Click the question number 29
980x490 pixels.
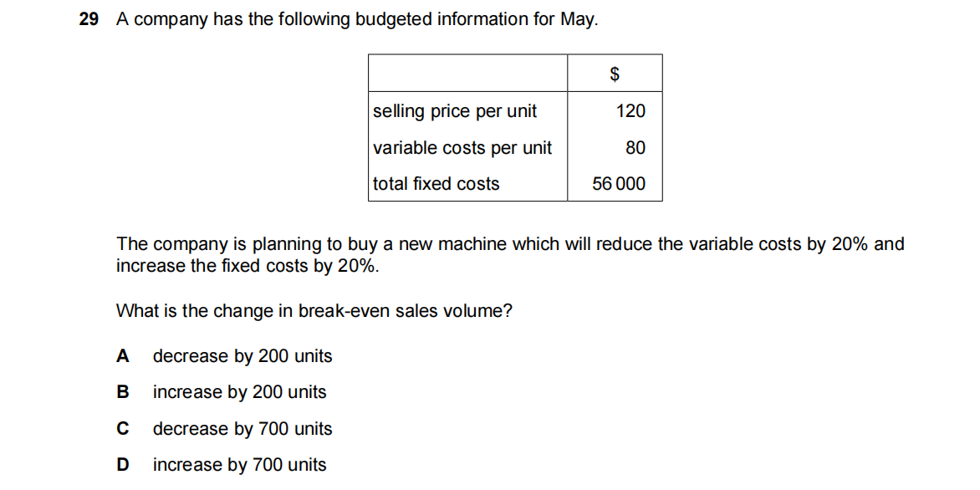[89, 20]
